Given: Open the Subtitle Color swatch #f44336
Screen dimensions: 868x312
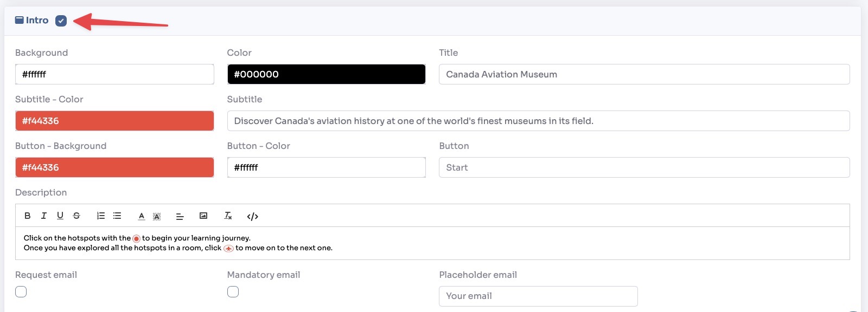Looking at the screenshot, I should (114, 121).
